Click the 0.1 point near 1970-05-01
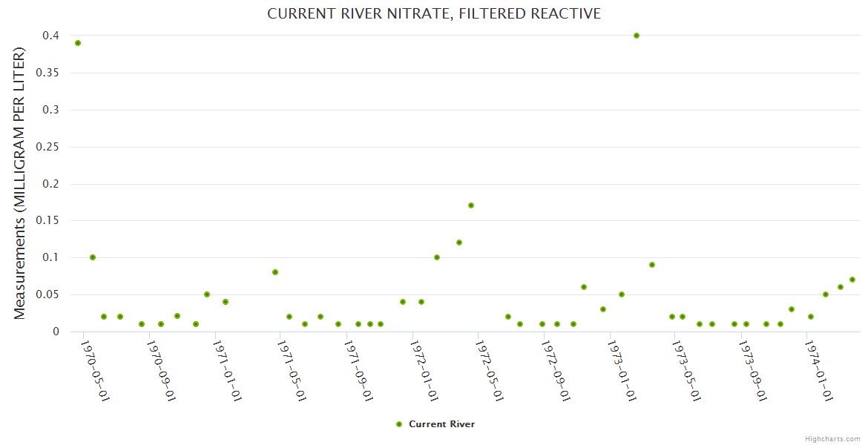868x445 pixels. coord(93,257)
